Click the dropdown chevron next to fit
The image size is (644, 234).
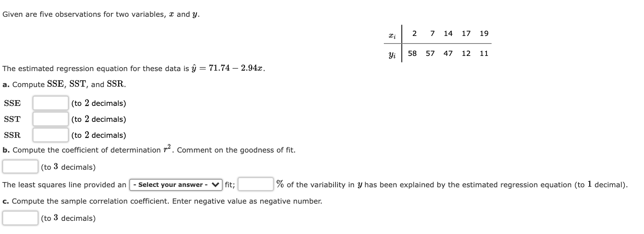coord(214,184)
